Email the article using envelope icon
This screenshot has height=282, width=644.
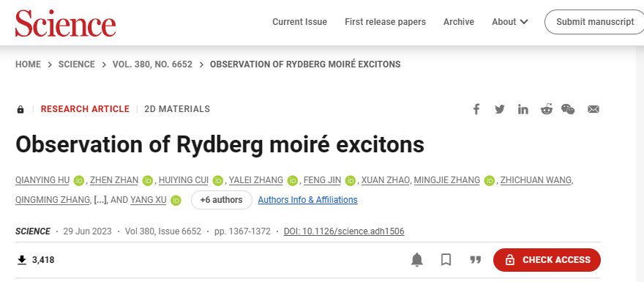point(593,109)
